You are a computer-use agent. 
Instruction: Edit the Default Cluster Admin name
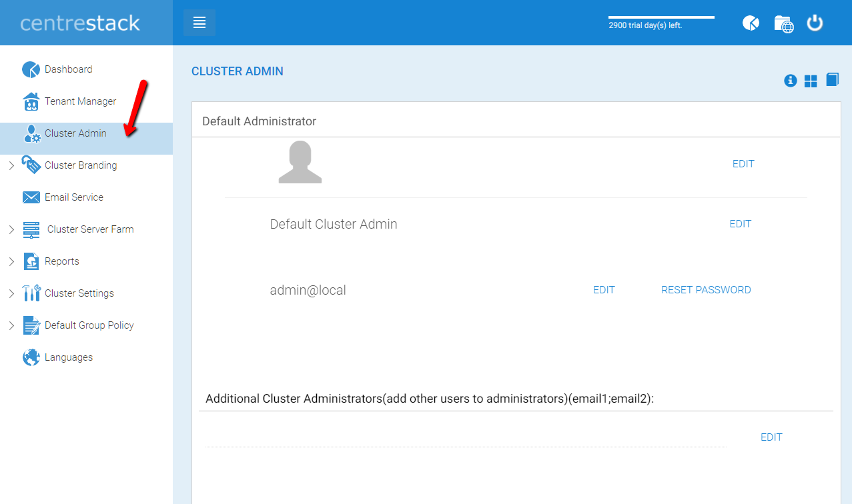tap(741, 224)
